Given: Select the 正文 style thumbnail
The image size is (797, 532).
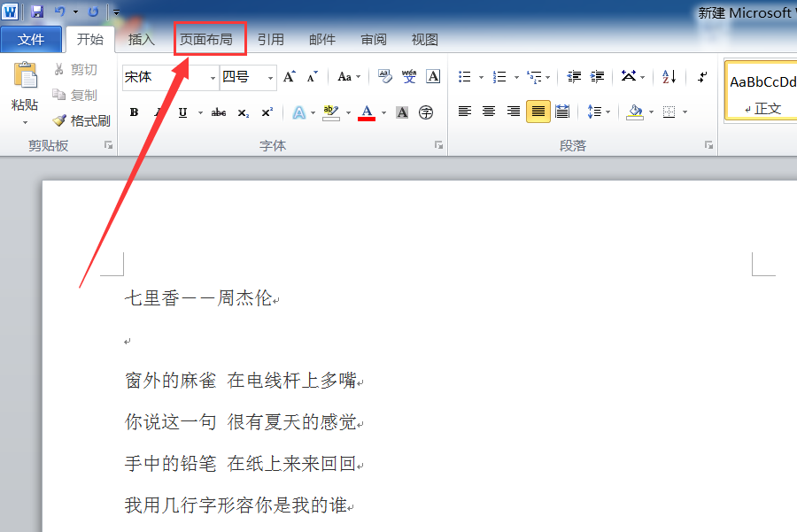Looking at the screenshot, I should click(x=762, y=91).
